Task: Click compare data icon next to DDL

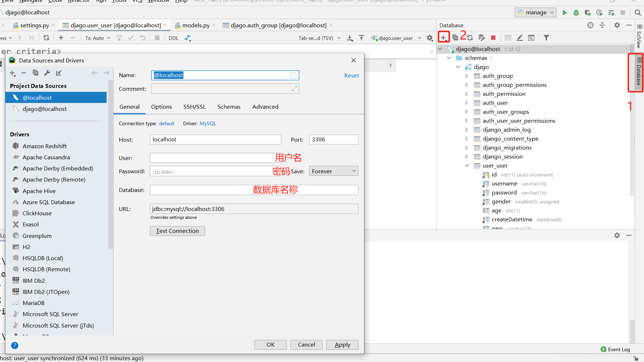Action: (188, 38)
